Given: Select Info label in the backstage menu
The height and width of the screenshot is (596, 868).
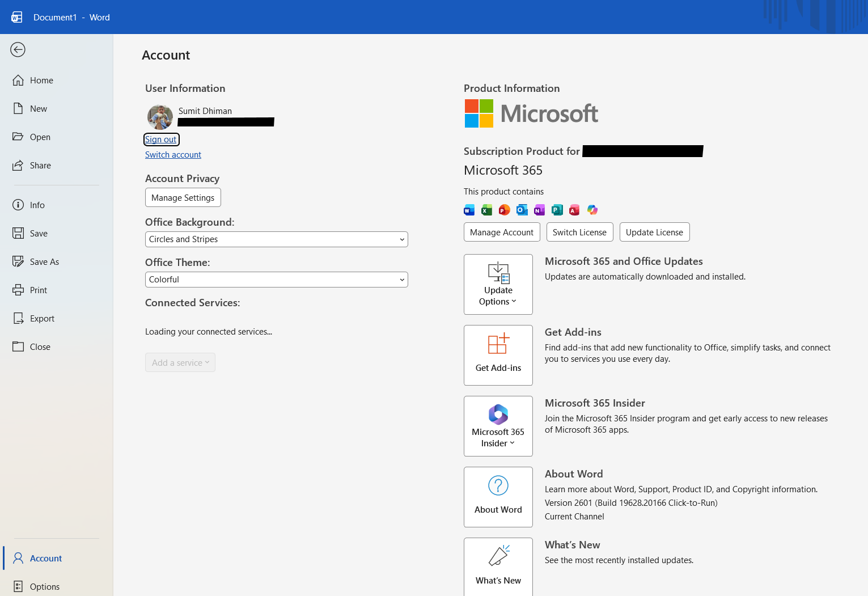Looking at the screenshot, I should 37,205.
